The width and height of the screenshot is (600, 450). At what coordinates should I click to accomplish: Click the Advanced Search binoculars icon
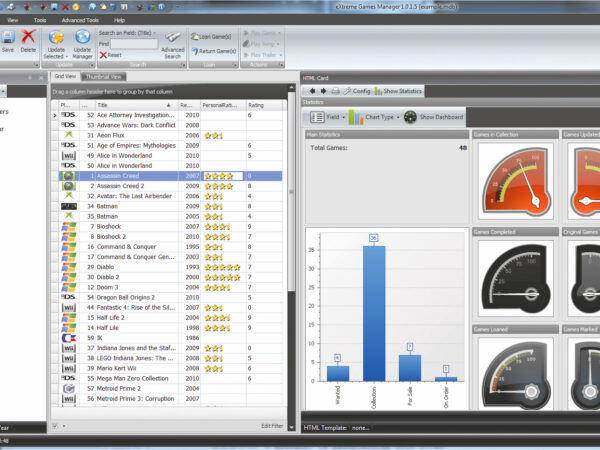tap(173, 36)
